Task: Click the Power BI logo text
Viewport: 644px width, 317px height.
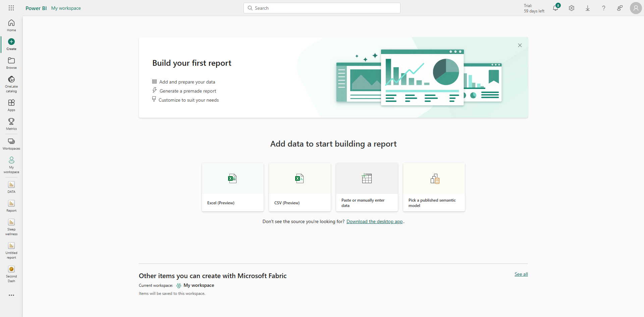Action: pos(36,8)
